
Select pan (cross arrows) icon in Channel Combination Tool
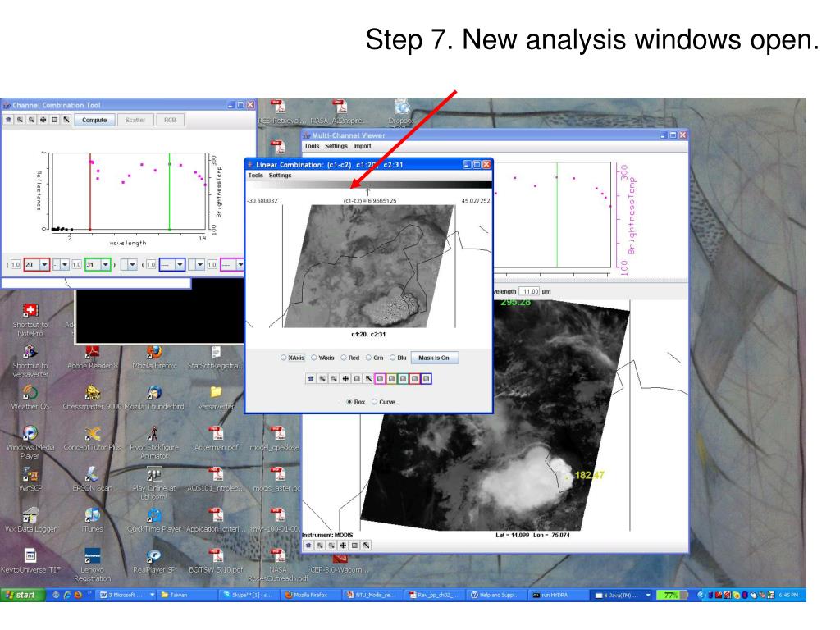tap(43, 120)
